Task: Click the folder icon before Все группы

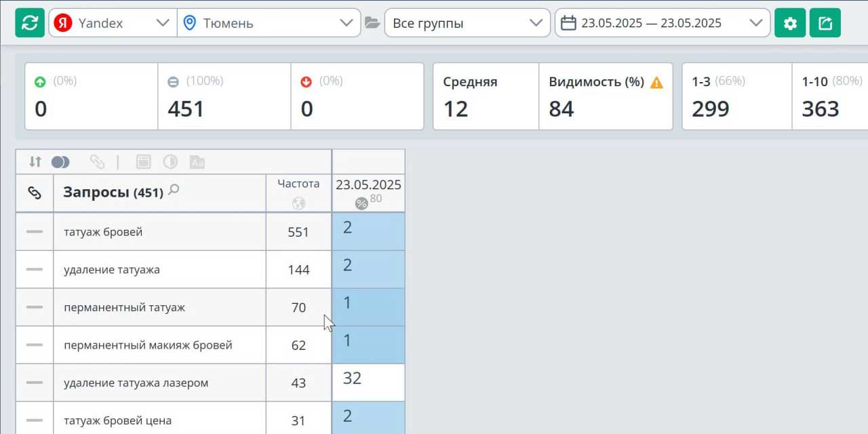Action: click(372, 23)
